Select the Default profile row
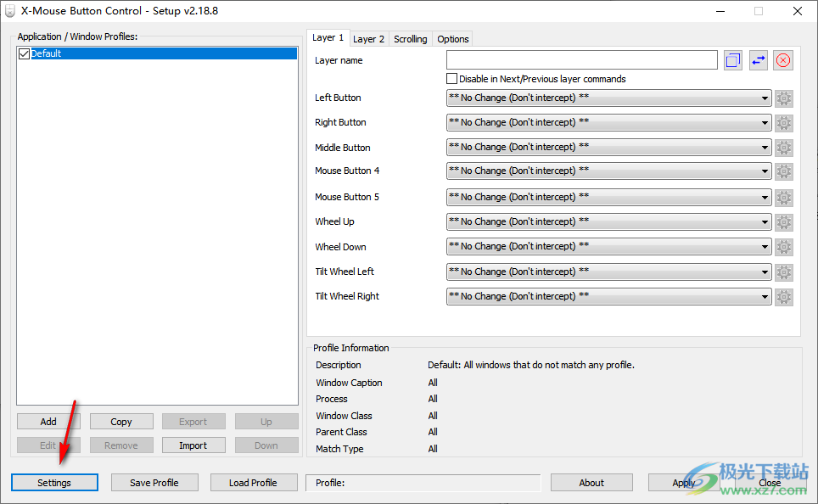Screen dimensions: 818x504 158,53
